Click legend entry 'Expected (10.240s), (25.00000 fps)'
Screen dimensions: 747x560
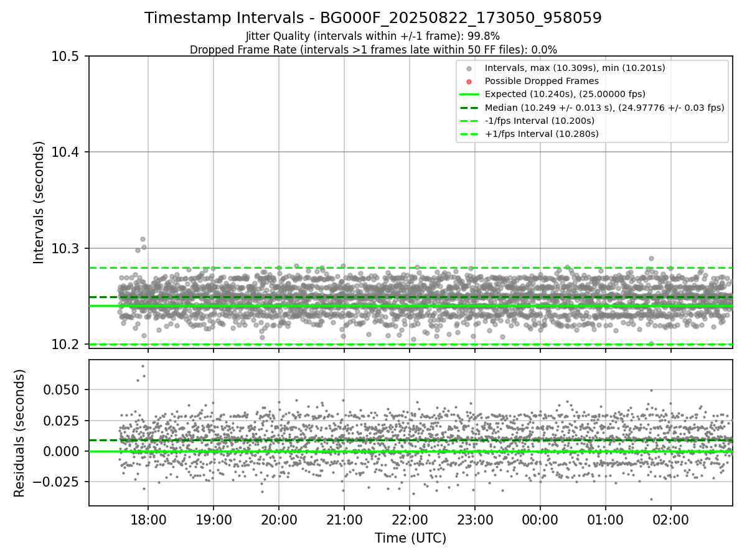(565, 94)
